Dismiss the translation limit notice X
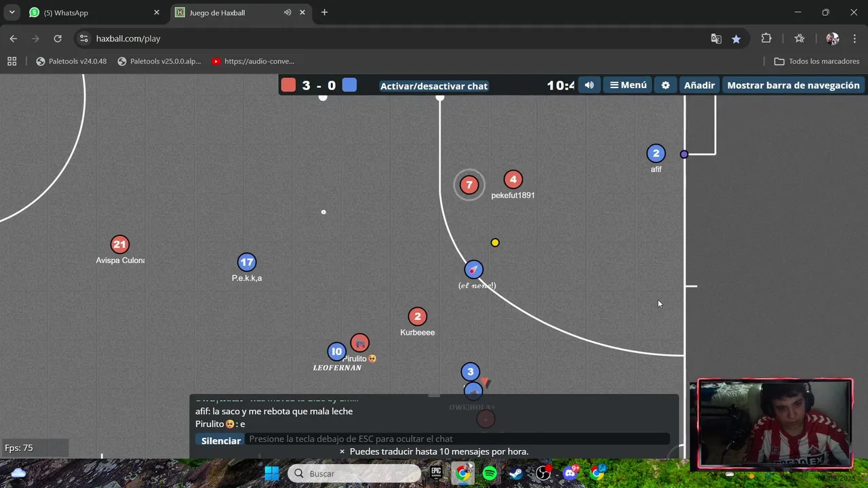 [342, 451]
